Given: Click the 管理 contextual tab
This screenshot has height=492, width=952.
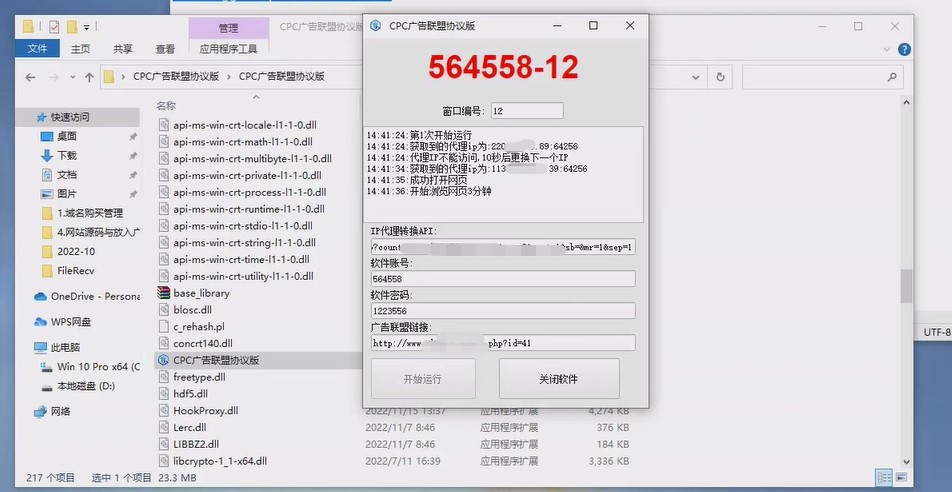Looking at the screenshot, I should coord(228,28).
